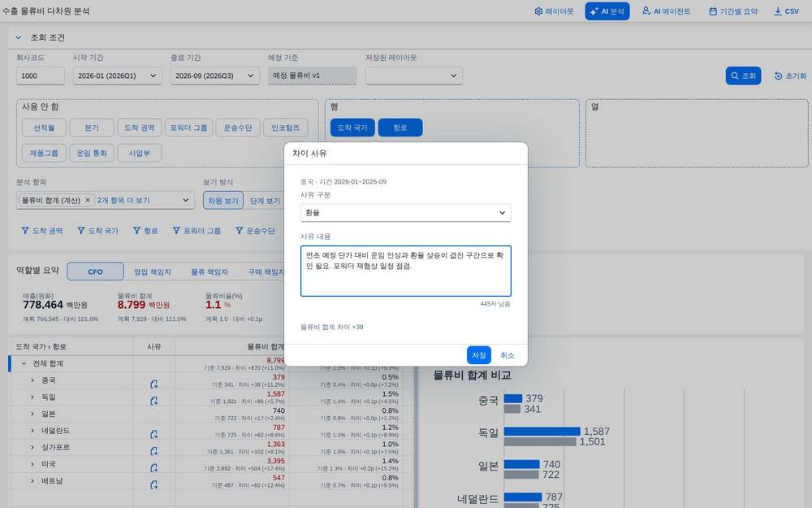Open the 사유 note icon for 베트남

coord(153,484)
